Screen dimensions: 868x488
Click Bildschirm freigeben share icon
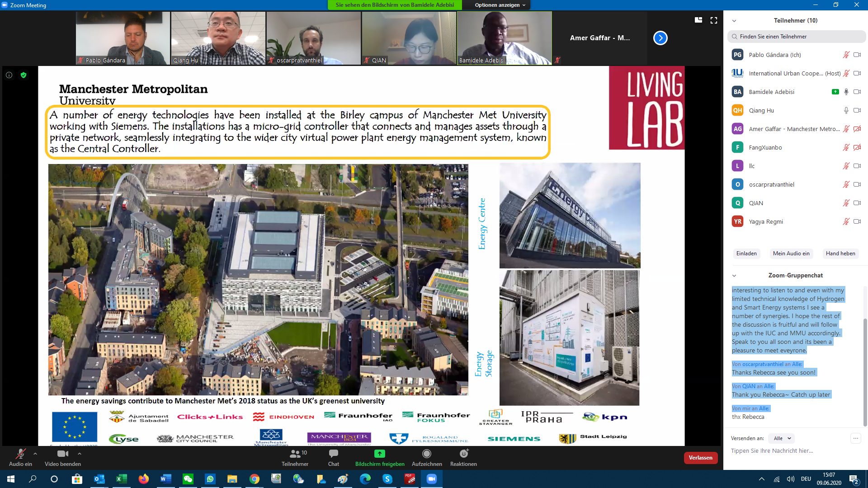click(380, 454)
